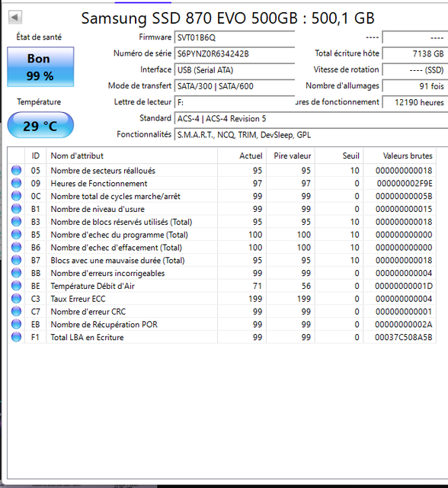Select the Heures de Fonctionnement attribute name
Image resolution: width=448 pixels, height=488 pixels.
(x=99, y=183)
